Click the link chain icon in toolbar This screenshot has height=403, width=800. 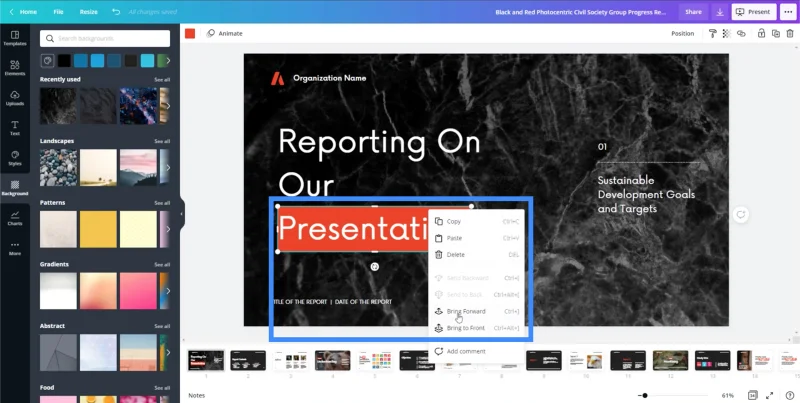point(741,34)
